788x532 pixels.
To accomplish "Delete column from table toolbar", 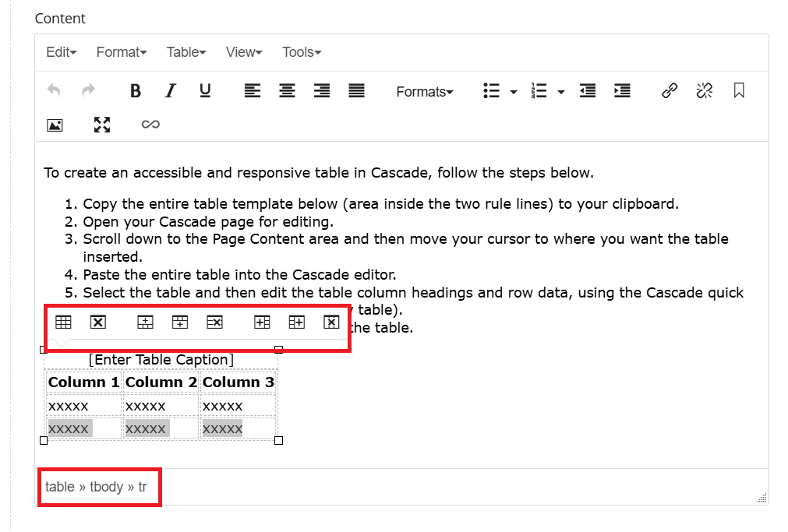I will click(x=331, y=322).
